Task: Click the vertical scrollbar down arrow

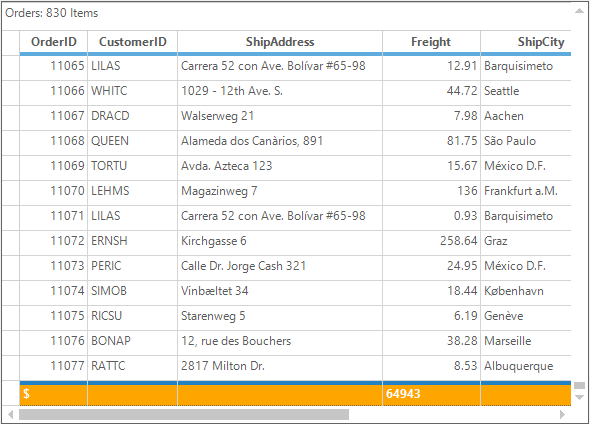Action: pos(579,397)
